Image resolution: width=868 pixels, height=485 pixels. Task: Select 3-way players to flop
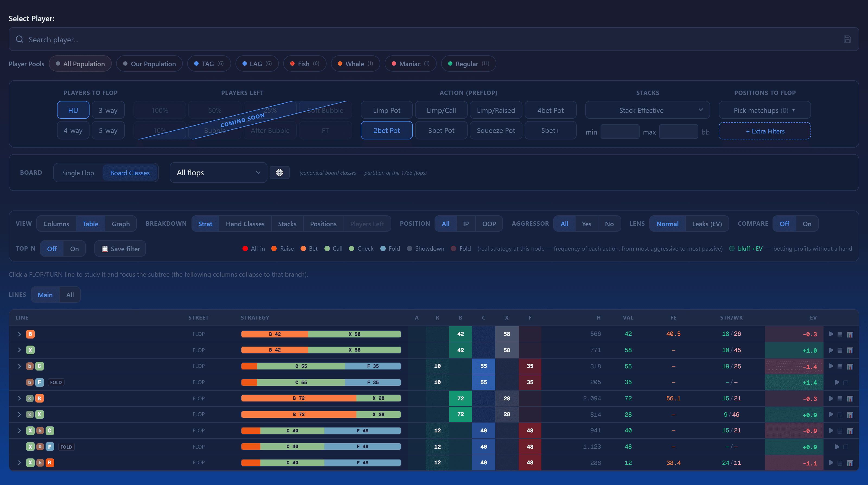108,110
